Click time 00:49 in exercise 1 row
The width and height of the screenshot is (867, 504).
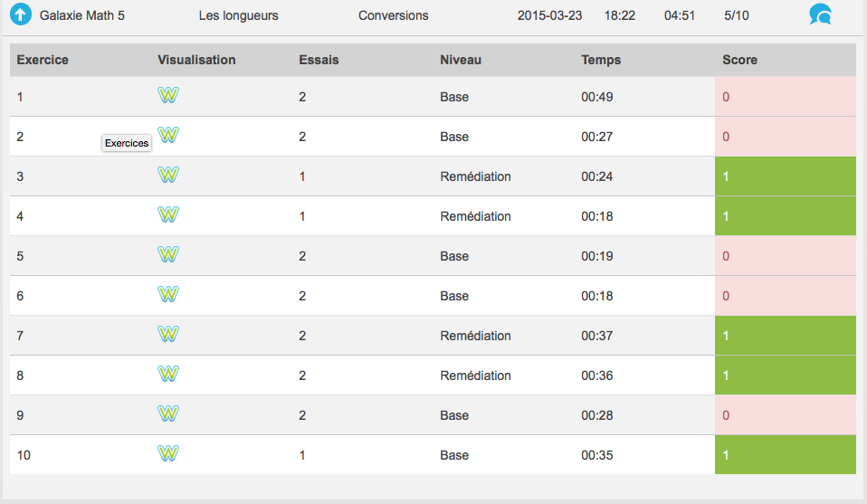pos(596,97)
